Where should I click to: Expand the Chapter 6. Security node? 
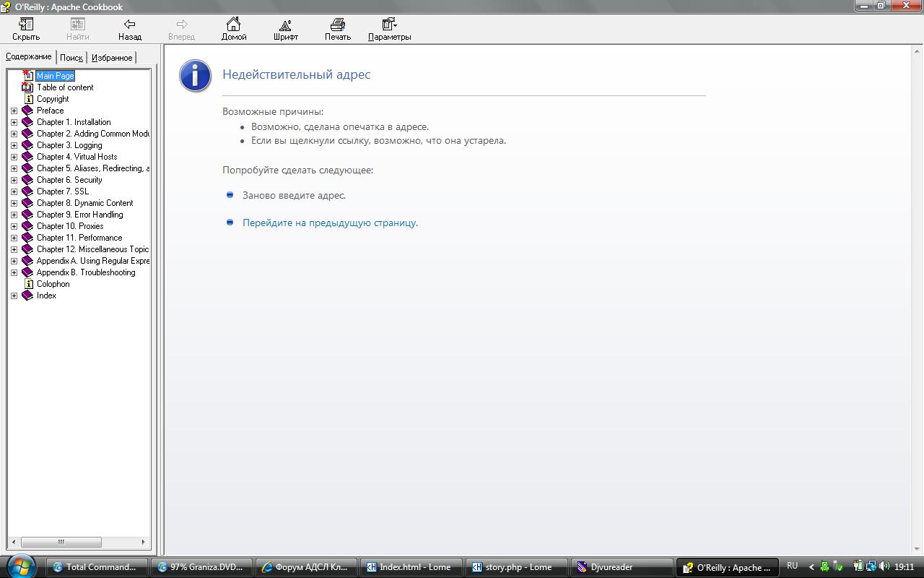14,180
